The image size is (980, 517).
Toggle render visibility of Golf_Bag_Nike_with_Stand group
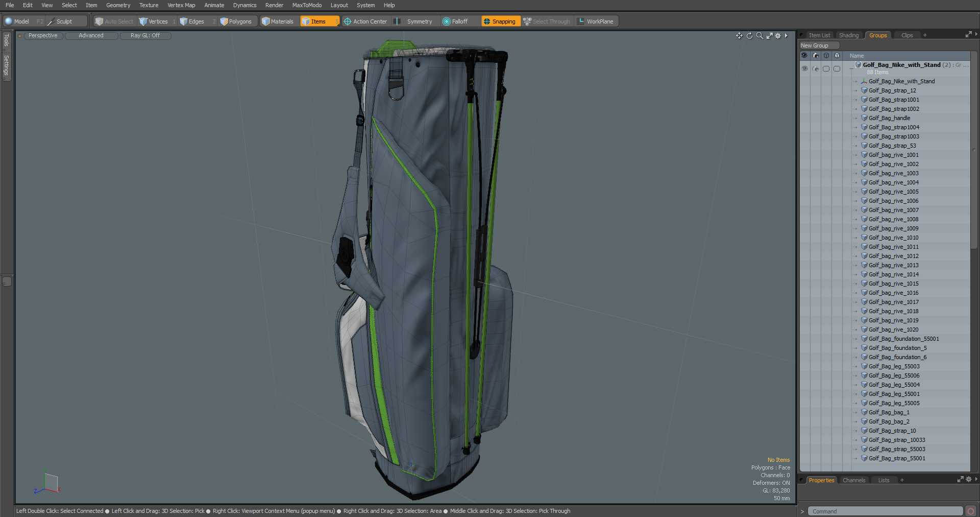coord(816,68)
